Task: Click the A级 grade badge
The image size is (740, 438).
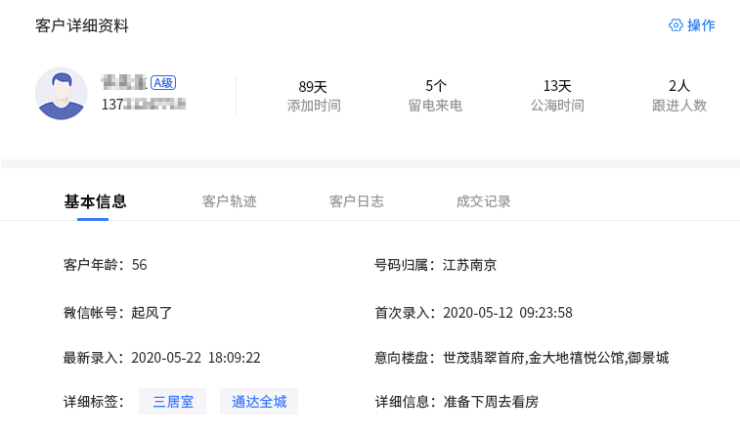Action: pos(163,83)
